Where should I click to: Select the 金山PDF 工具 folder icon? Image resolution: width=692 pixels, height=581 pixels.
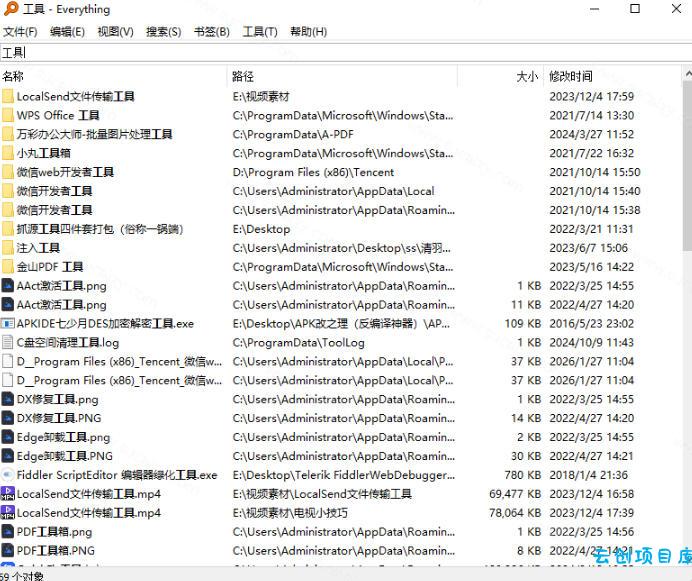click(x=8, y=267)
